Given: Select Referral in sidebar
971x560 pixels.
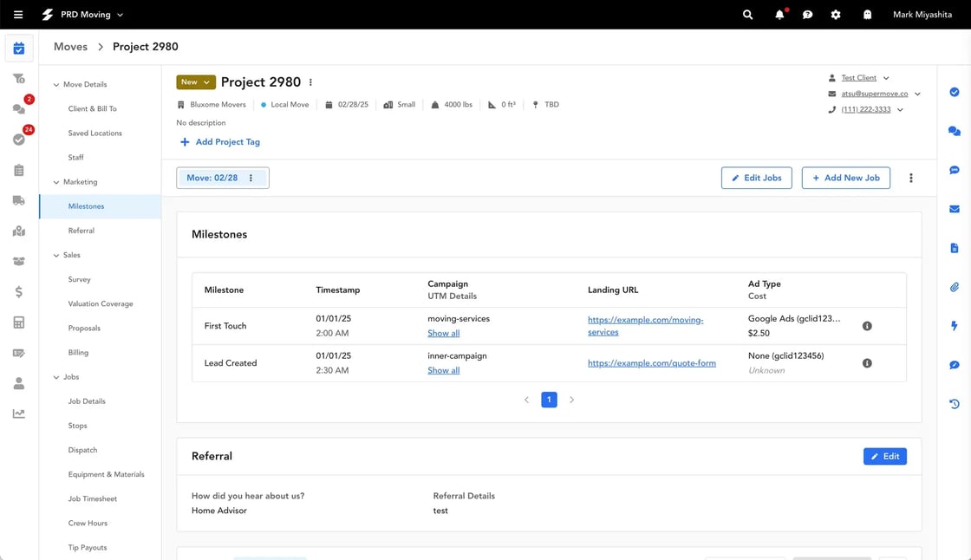Looking at the screenshot, I should [x=81, y=231].
